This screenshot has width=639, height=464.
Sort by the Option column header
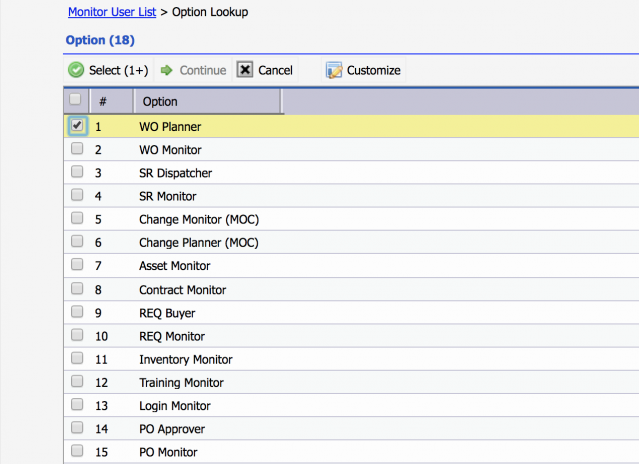click(x=161, y=101)
